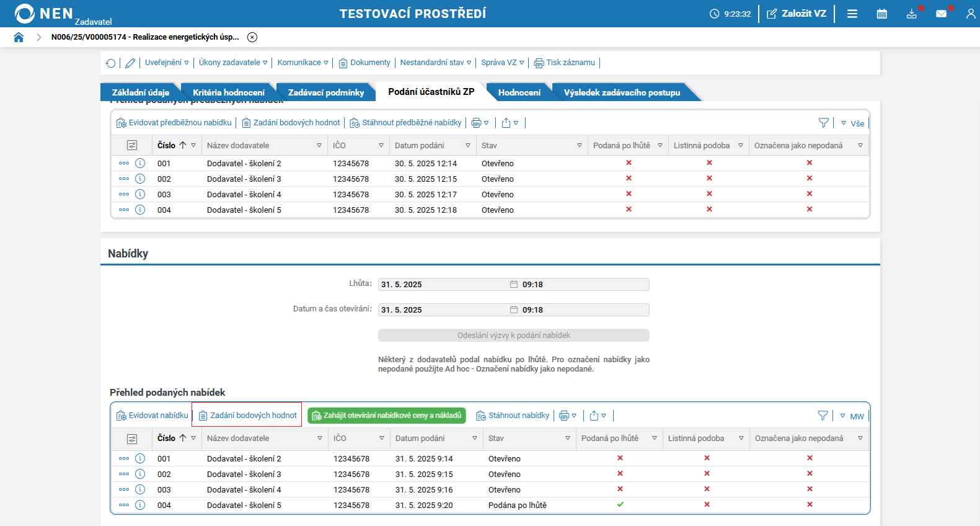Click Založit VZ in header

pyautogui.click(x=797, y=14)
